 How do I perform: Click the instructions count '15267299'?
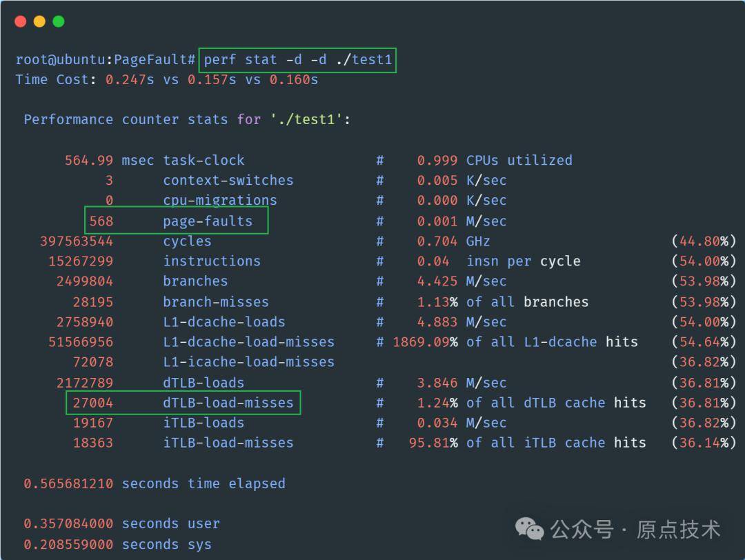81,261
